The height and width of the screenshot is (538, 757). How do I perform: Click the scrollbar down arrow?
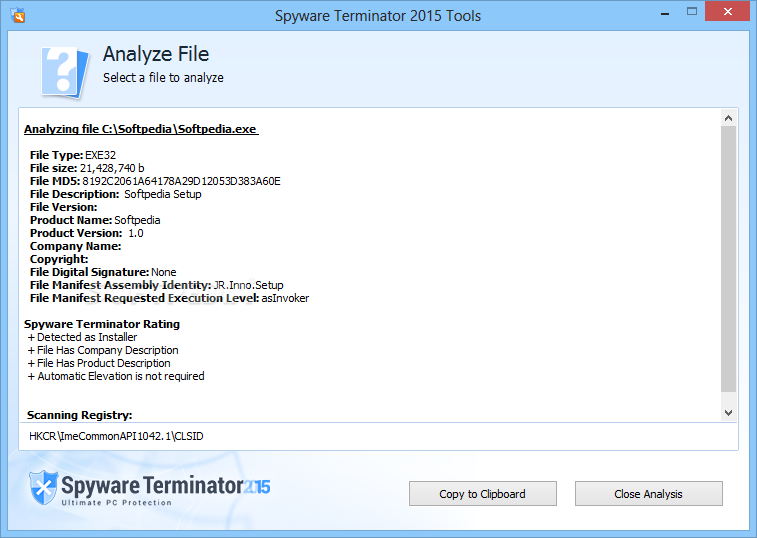(729, 413)
